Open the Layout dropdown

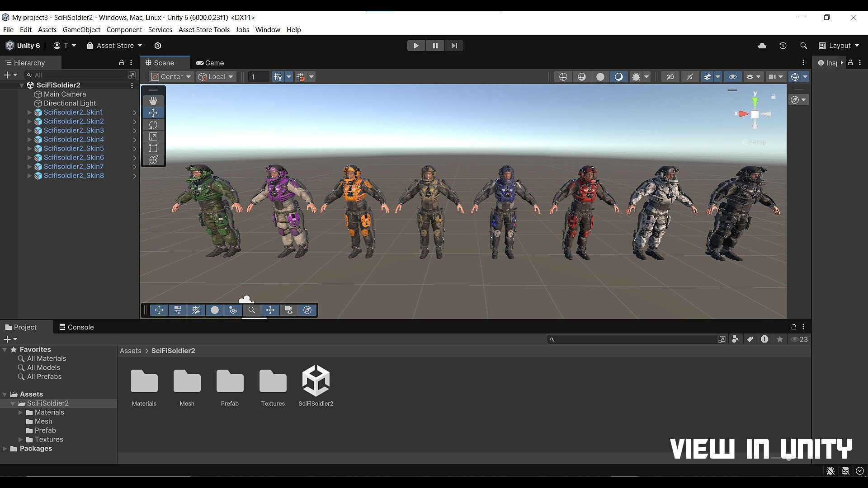[839, 46]
